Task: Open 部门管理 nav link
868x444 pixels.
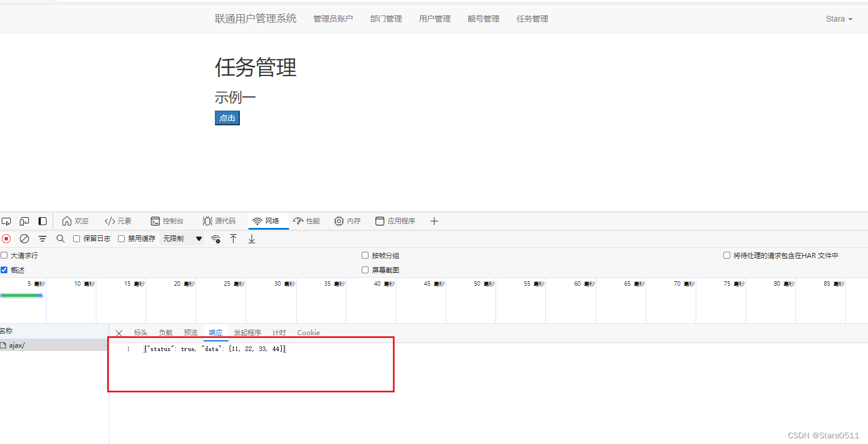Action: (x=386, y=19)
